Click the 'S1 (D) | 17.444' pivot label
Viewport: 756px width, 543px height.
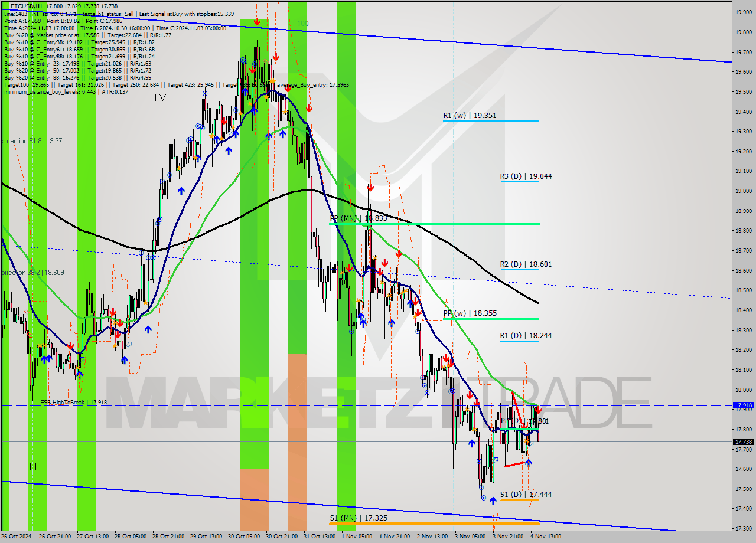(x=526, y=495)
